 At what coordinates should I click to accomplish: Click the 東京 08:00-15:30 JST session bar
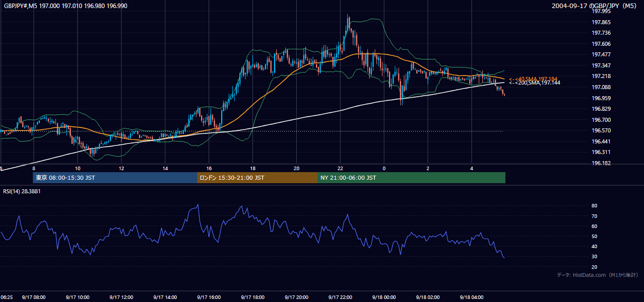115,178
